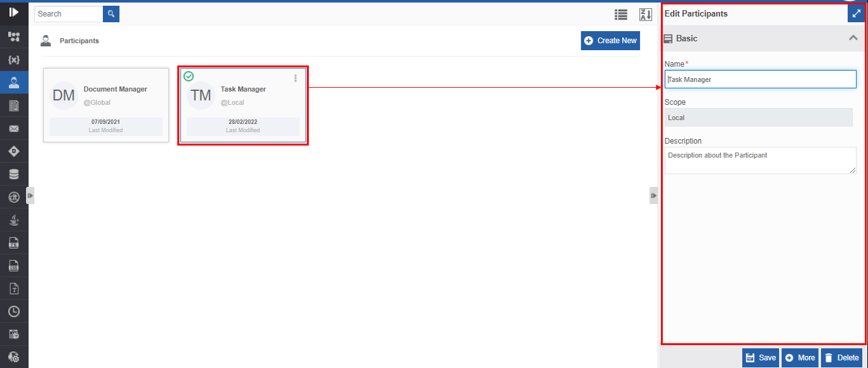Click the Z-A sort icon
868x368 pixels.
[646, 15]
